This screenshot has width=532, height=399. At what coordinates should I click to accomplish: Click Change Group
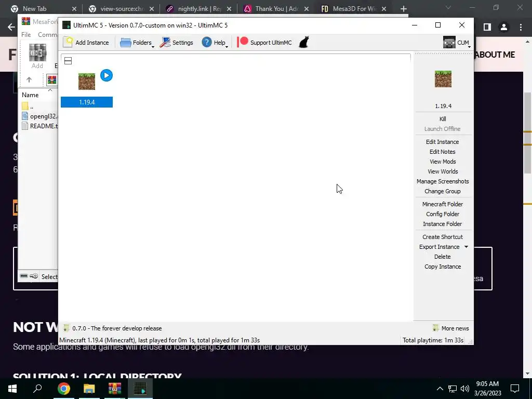[443, 191]
